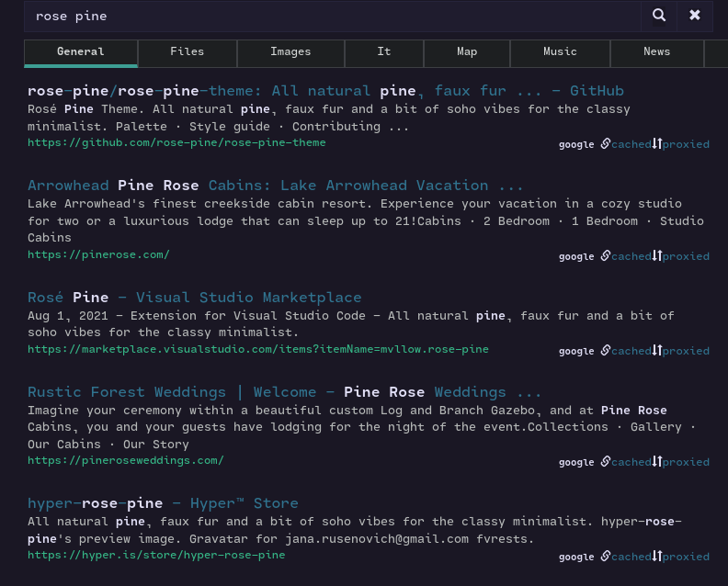Switch to the Map tab

click(467, 52)
